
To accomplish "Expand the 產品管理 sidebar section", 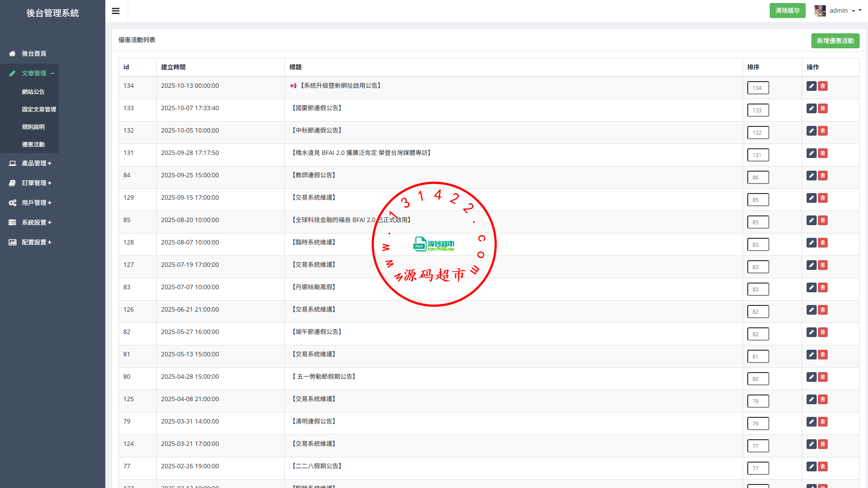I will tap(36, 163).
